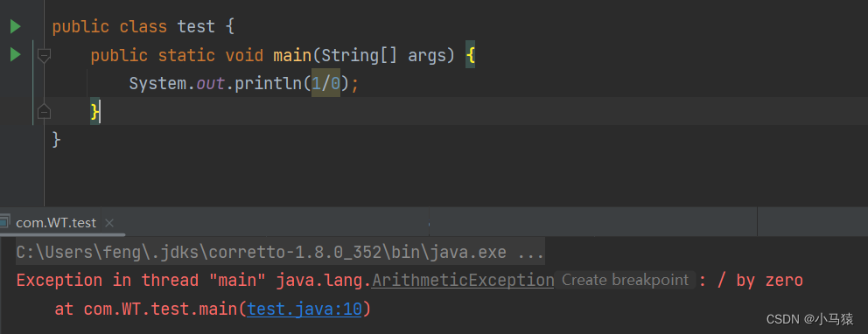Place cursor on the 1/0 expression

325,84
